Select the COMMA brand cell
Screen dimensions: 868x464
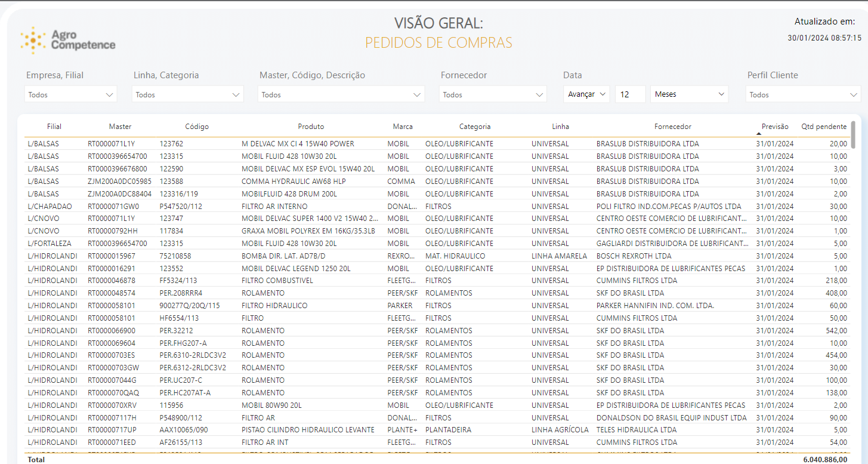pyautogui.click(x=401, y=182)
